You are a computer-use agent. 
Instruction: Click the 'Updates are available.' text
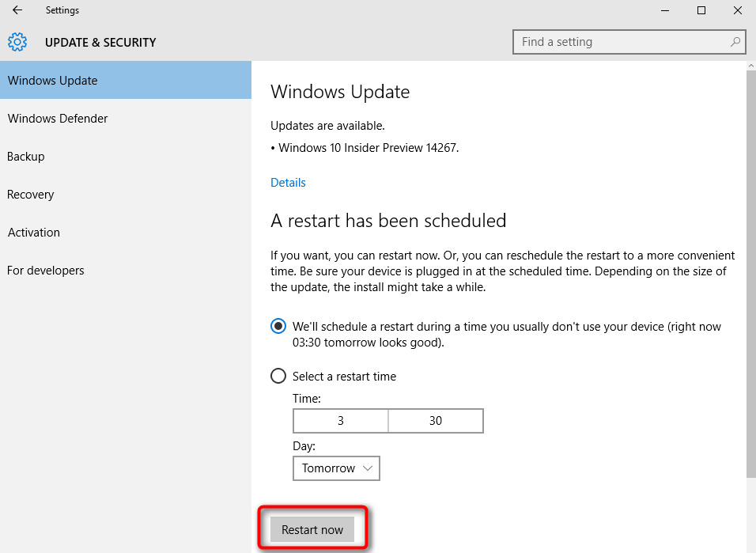coord(327,126)
